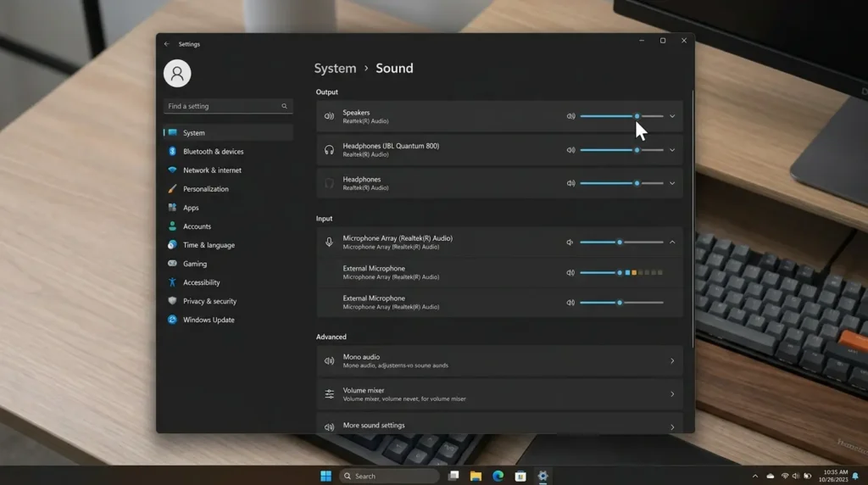
Task: Click the volume tray icon
Action: click(x=795, y=477)
